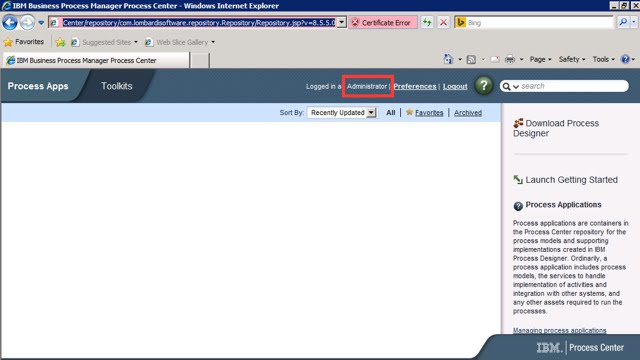
Task: Open the Tools menu
Action: click(x=603, y=59)
